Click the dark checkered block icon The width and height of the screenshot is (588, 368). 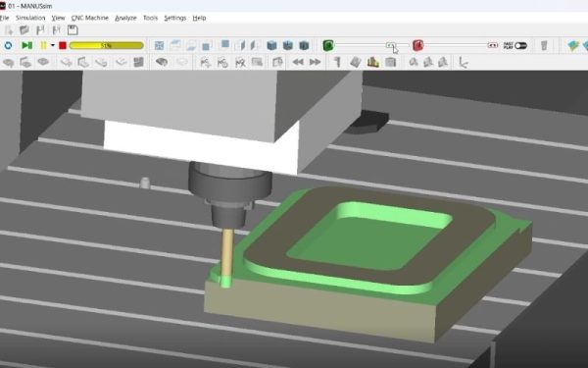(x=139, y=63)
